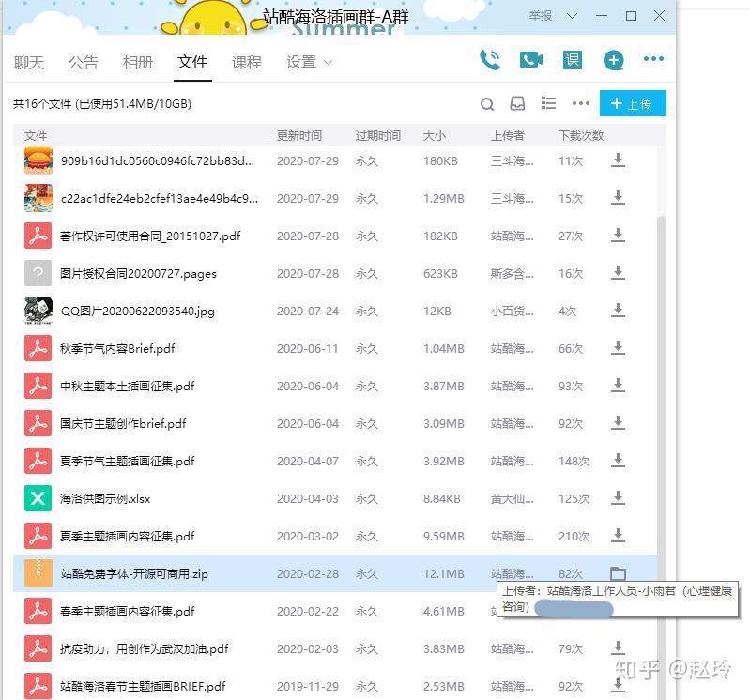Sort by 过期时间 column header
This screenshot has width=750, height=700.
(378, 136)
